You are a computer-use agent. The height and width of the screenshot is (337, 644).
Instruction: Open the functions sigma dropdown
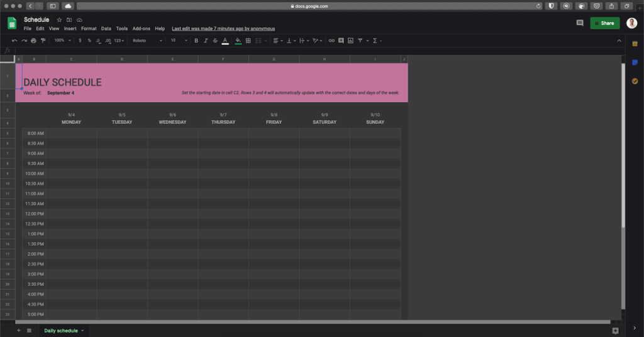click(x=377, y=41)
